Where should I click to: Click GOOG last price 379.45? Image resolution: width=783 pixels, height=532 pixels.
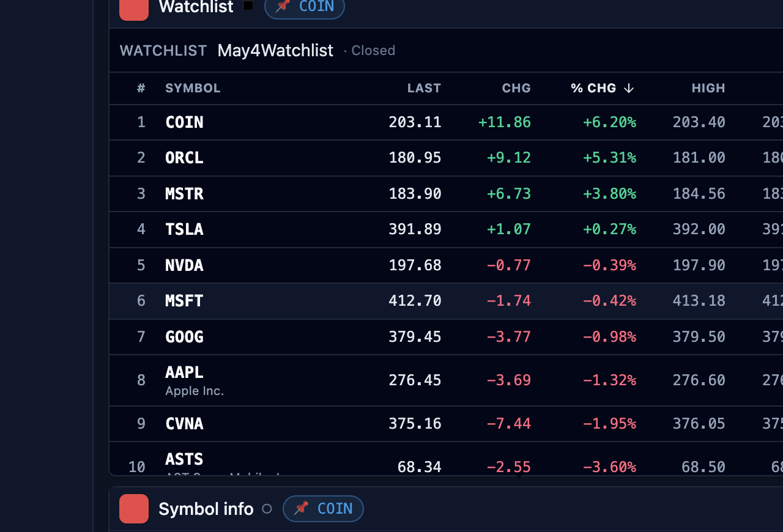[x=415, y=337]
